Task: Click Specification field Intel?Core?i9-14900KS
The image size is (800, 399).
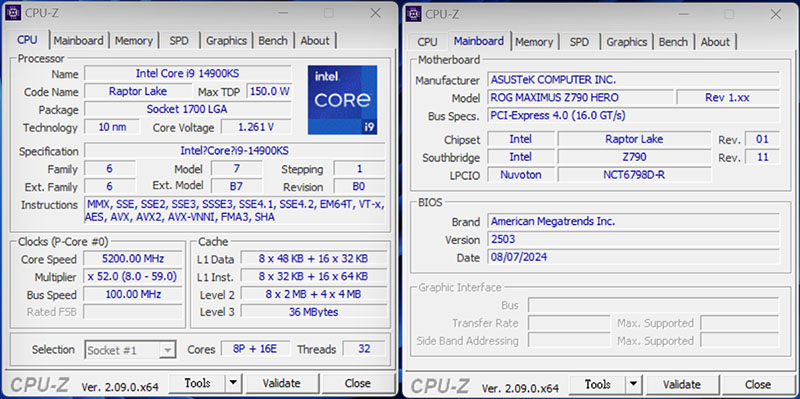Action: (235, 151)
